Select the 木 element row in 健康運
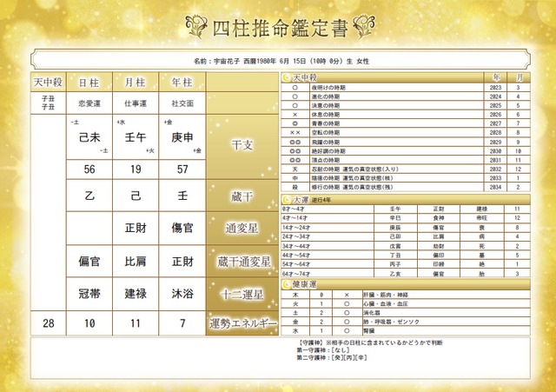 point(406,295)
